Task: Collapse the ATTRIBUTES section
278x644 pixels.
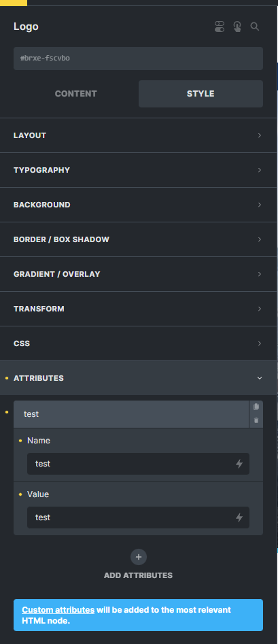Action: coord(139,378)
